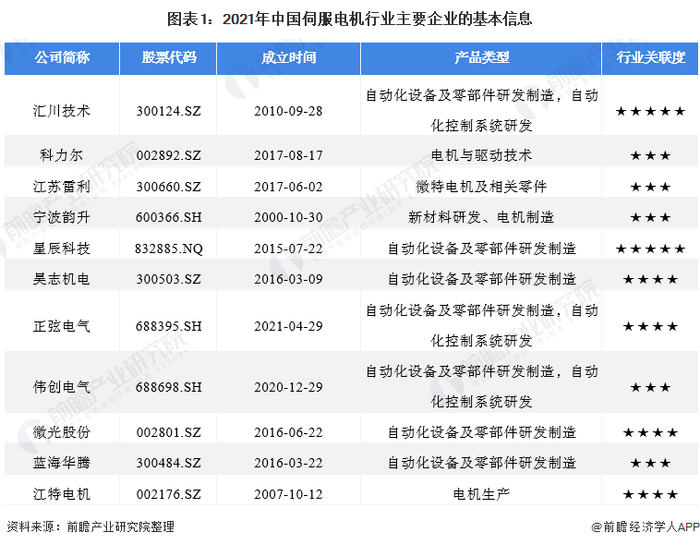Click company name 科力尔
This screenshot has width=700, height=546.
pos(62,155)
